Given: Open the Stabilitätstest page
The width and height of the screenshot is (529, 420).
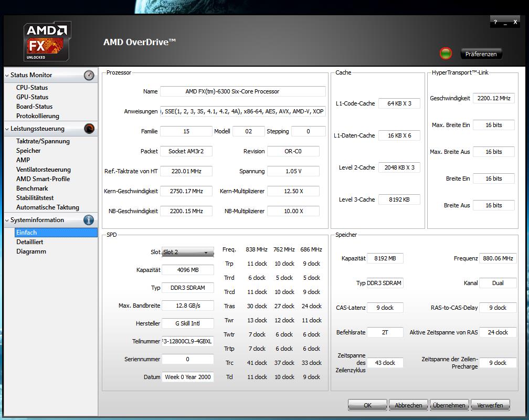Looking at the screenshot, I should coord(35,198).
